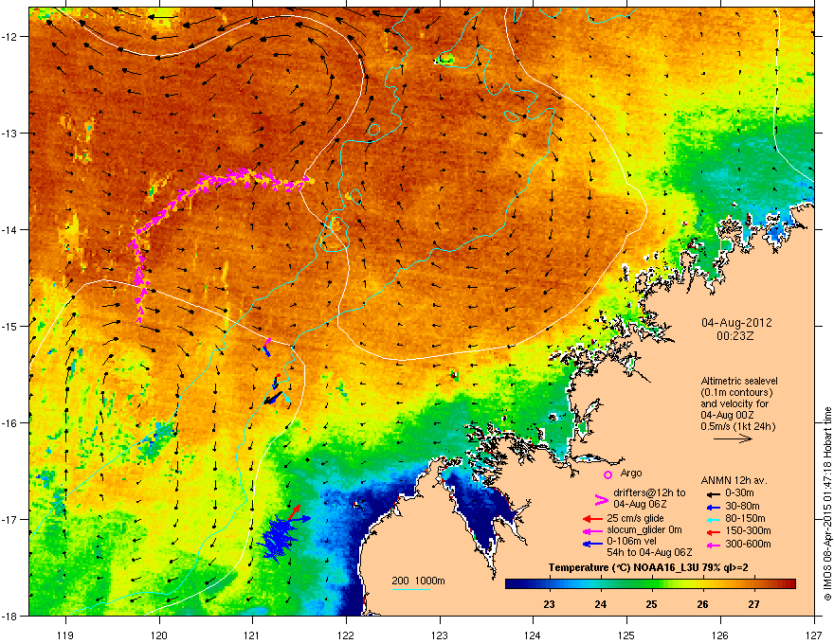This screenshot has width=834, height=644.
Task: Click the colorbar tick label "27"
Action: (753, 604)
